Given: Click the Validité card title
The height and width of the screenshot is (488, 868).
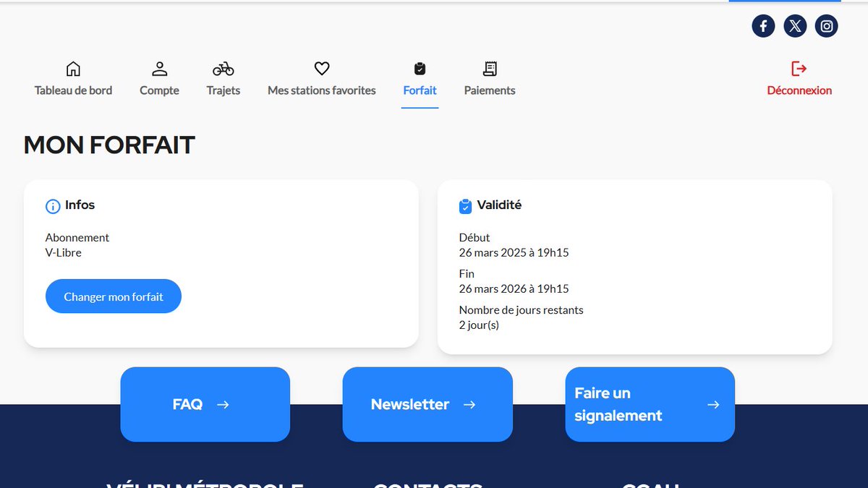Looking at the screenshot, I should (x=499, y=205).
